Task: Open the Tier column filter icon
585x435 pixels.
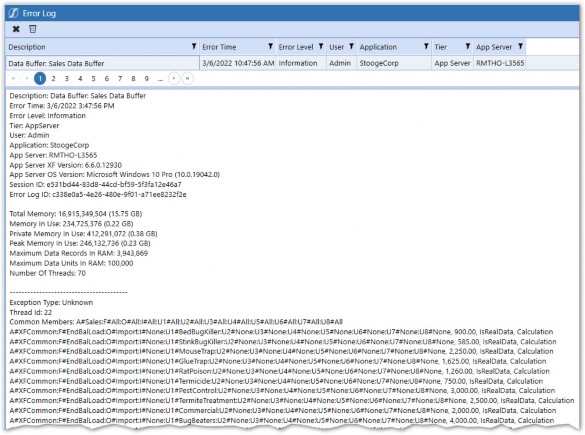Action: [467, 46]
